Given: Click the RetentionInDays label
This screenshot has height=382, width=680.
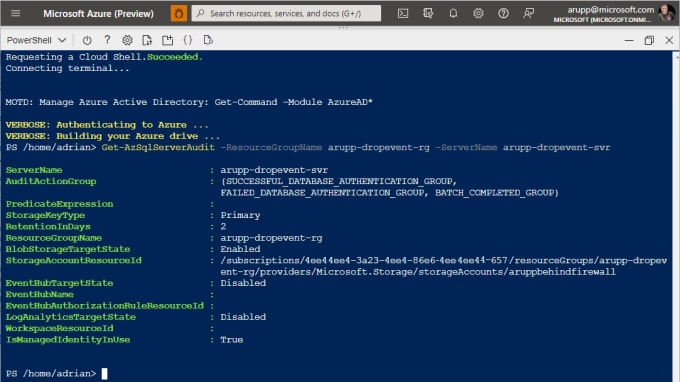Looking at the screenshot, I should (x=48, y=226).
